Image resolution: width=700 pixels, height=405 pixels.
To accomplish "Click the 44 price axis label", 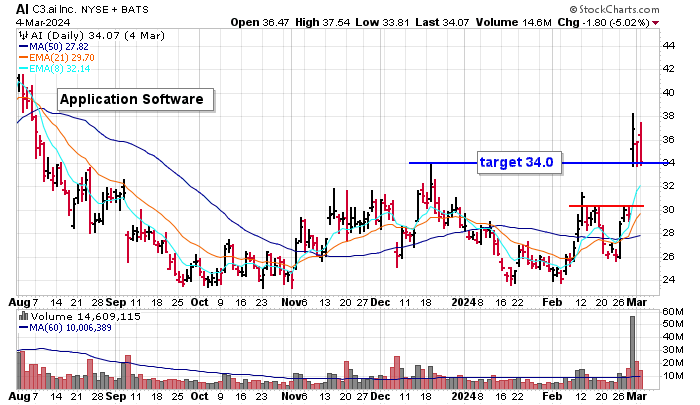I will tap(668, 46).
